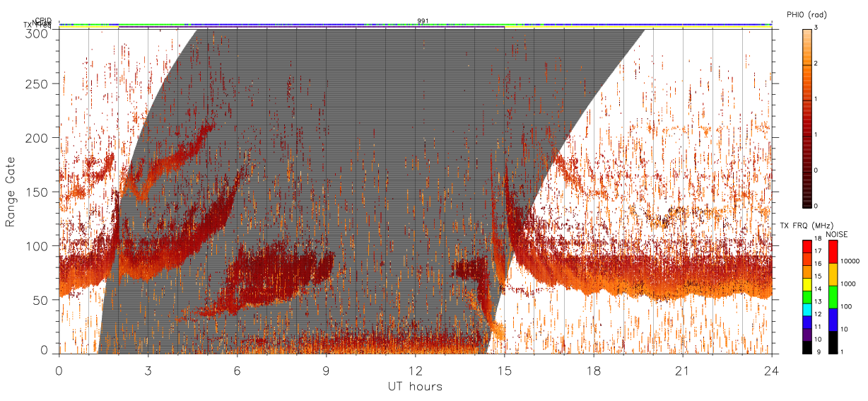Viewport: 868px width, 401px height.
Task: Click the "3" label on PHI0 colorbar
Action: pos(817,28)
